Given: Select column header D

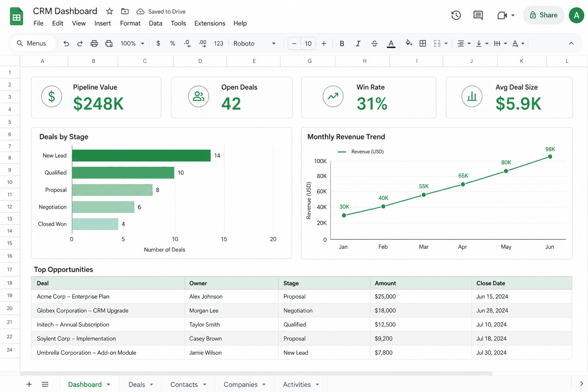Looking at the screenshot, I should click(200, 61).
